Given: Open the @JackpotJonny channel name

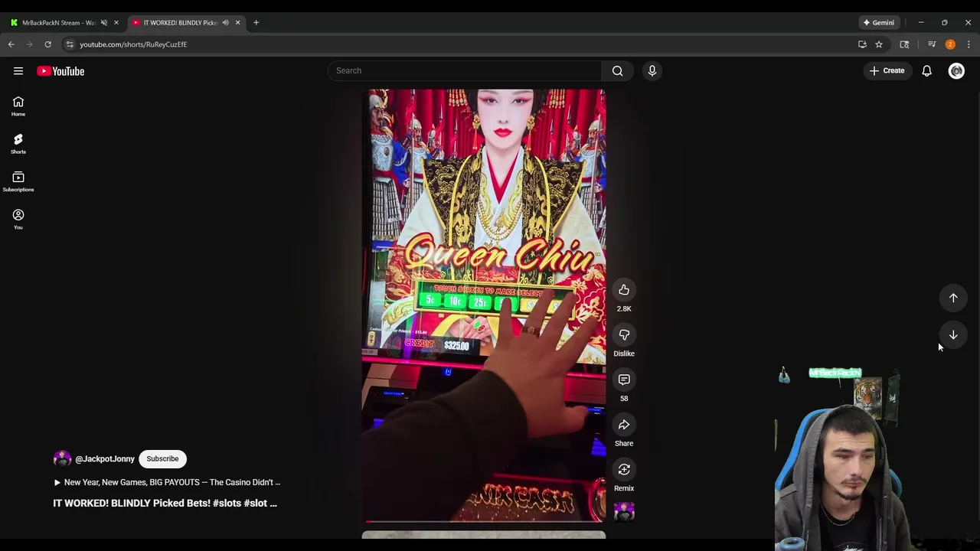Looking at the screenshot, I should click(105, 459).
